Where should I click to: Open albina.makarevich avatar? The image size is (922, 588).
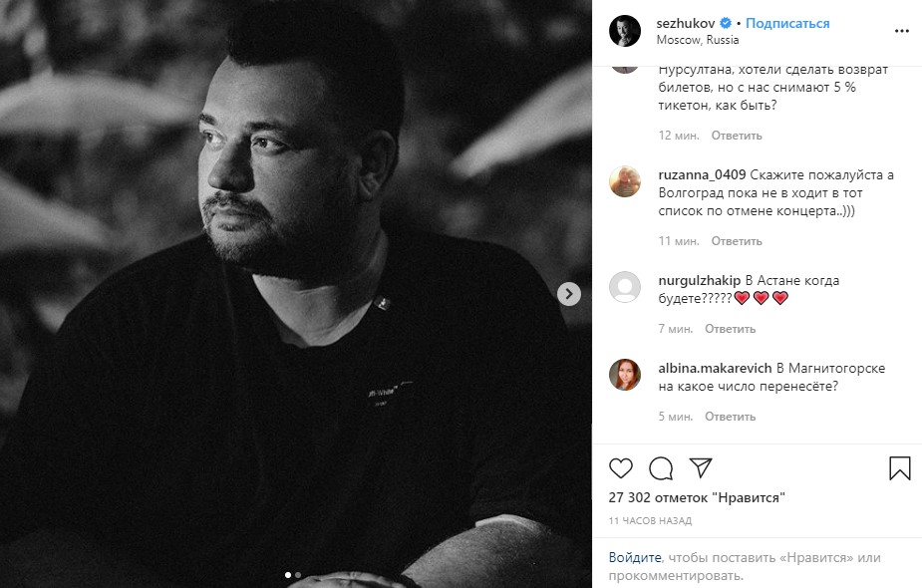point(624,375)
